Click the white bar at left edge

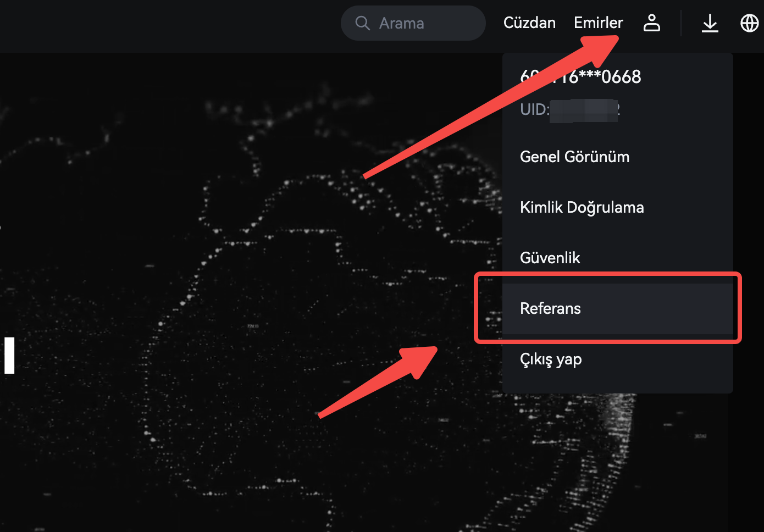tap(9, 355)
